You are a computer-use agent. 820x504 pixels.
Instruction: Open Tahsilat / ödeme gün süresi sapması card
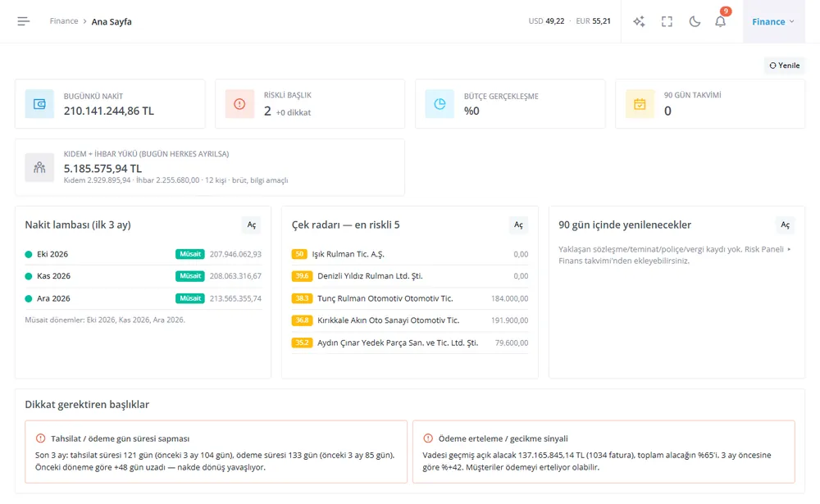pyautogui.click(x=216, y=452)
